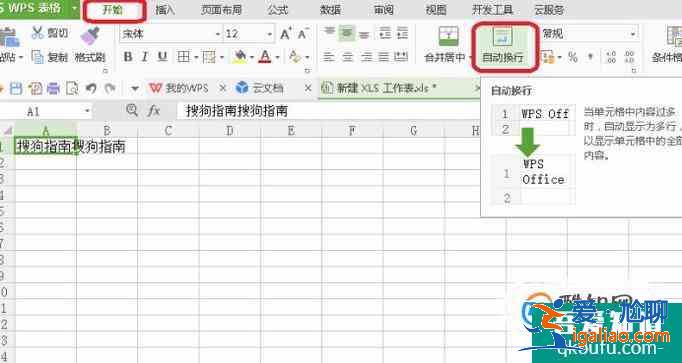The height and width of the screenshot is (363, 682).
Task: Click the Save icon in quick access toolbar
Action: [16, 89]
